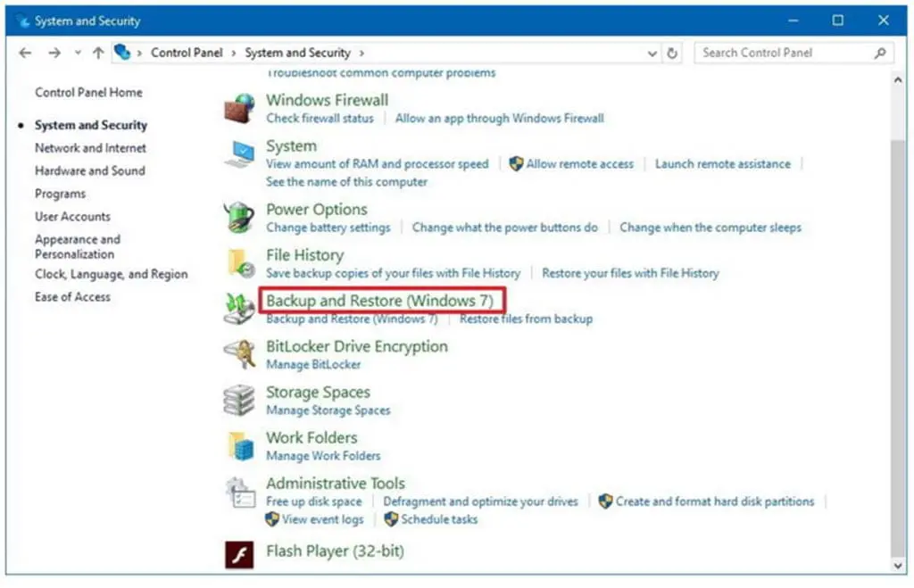The height and width of the screenshot is (588, 914).
Task: Expand the chevron after Control Panel breadcrumb
Action: (236, 54)
